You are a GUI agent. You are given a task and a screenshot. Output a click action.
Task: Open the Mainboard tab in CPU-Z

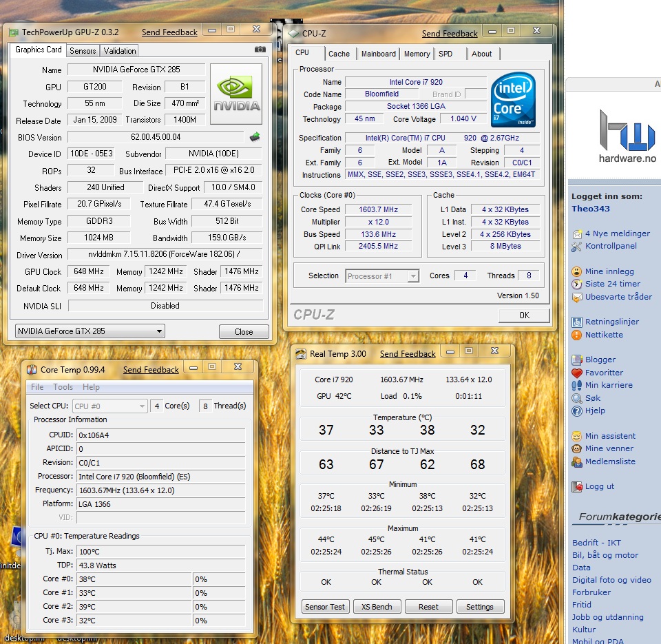(x=379, y=54)
